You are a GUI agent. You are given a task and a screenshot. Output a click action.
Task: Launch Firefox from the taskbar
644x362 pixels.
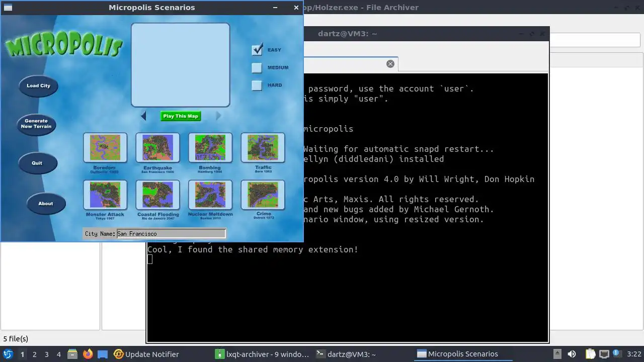[88, 354]
